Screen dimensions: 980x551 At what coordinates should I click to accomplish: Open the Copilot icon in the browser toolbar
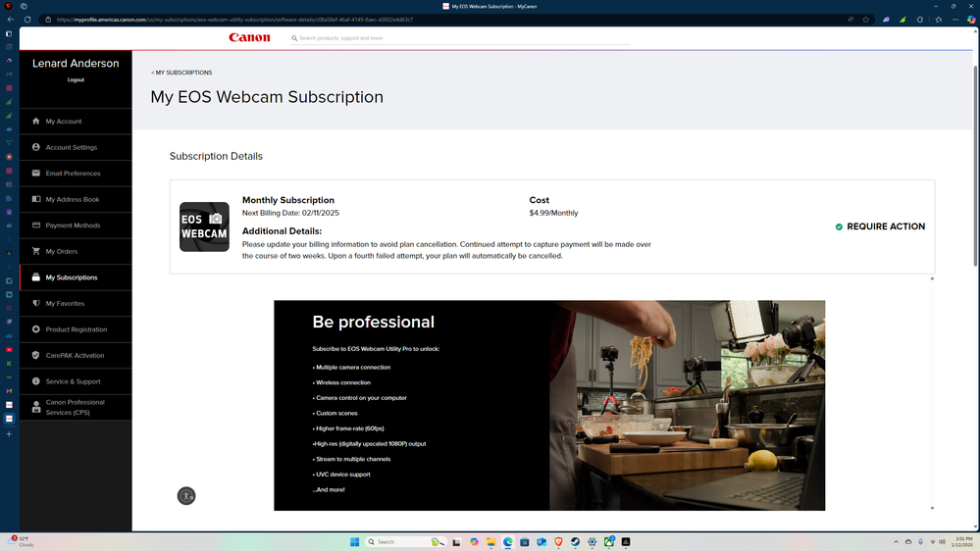click(971, 20)
